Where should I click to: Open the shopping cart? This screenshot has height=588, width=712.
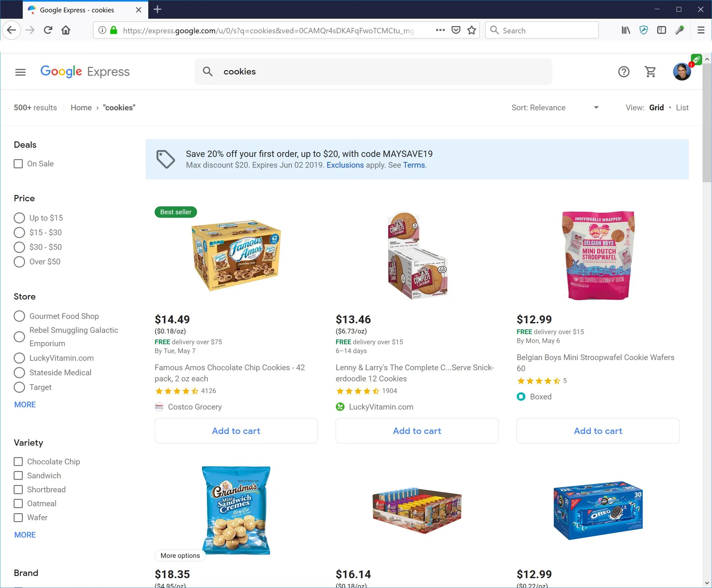coord(650,72)
